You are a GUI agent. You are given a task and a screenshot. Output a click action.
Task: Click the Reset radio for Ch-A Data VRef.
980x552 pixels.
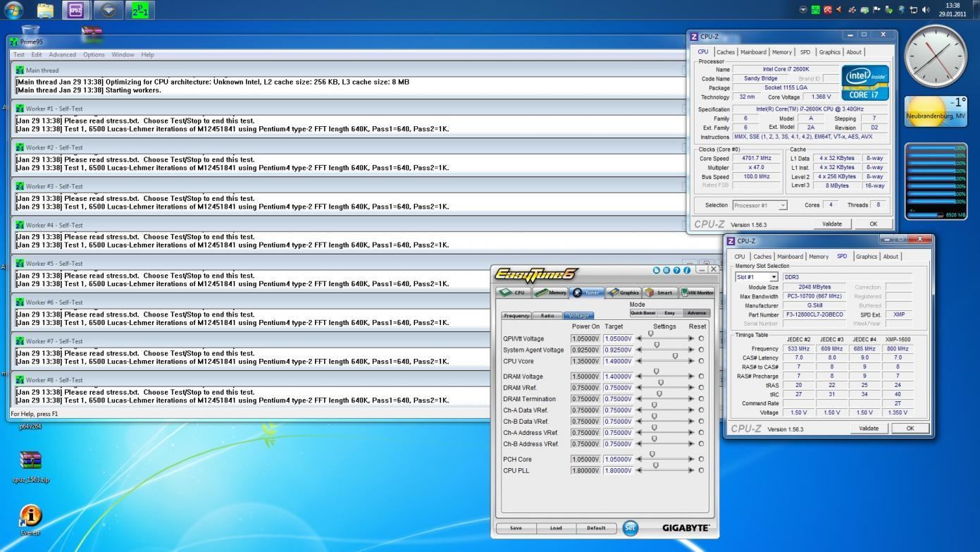pos(701,410)
